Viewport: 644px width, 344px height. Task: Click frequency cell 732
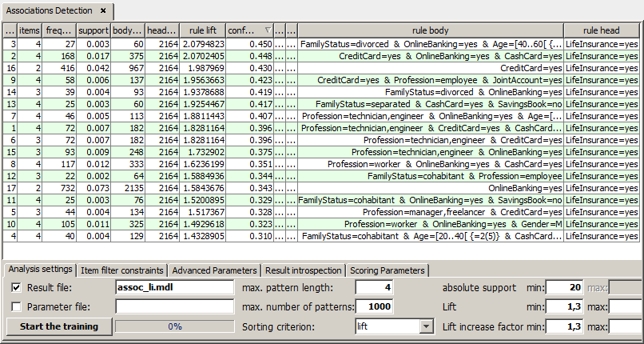click(59, 188)
